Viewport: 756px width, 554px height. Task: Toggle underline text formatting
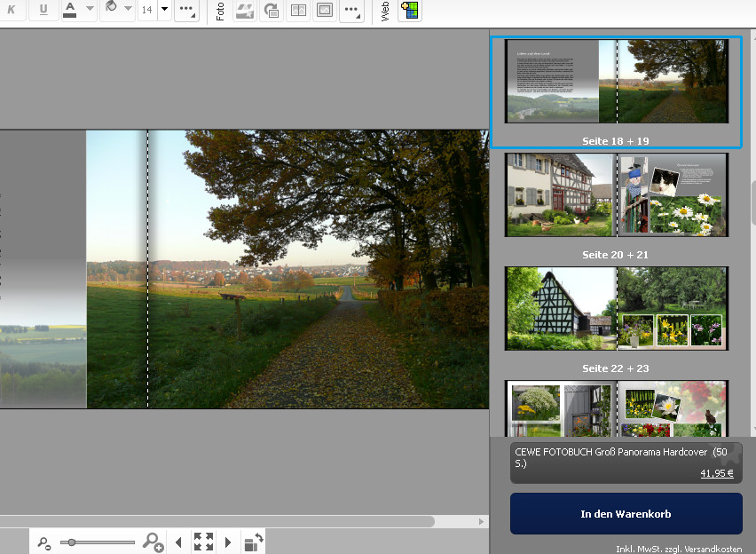pos(43,10)
